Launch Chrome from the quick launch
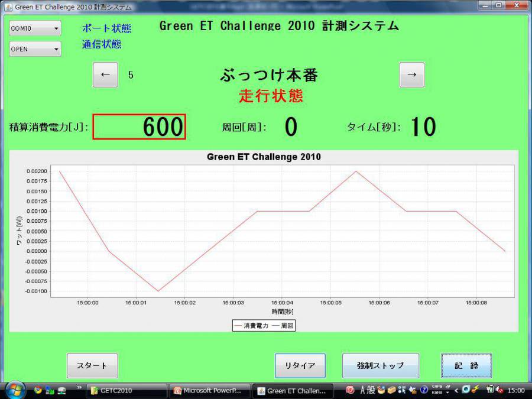Image resolution: width=532 pixels, height=399 pixels. [38, 390]
